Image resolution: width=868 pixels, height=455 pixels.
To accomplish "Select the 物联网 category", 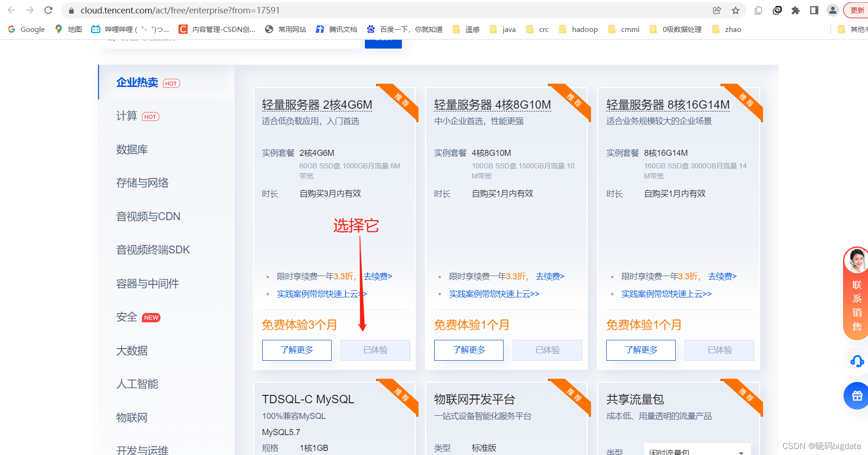I will point(132,418).
